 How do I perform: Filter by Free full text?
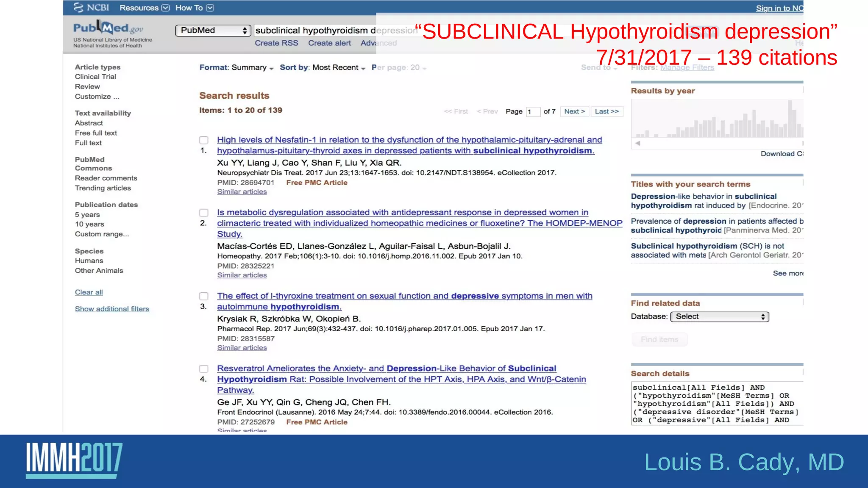pyautogui.click(x=96, y=133)
